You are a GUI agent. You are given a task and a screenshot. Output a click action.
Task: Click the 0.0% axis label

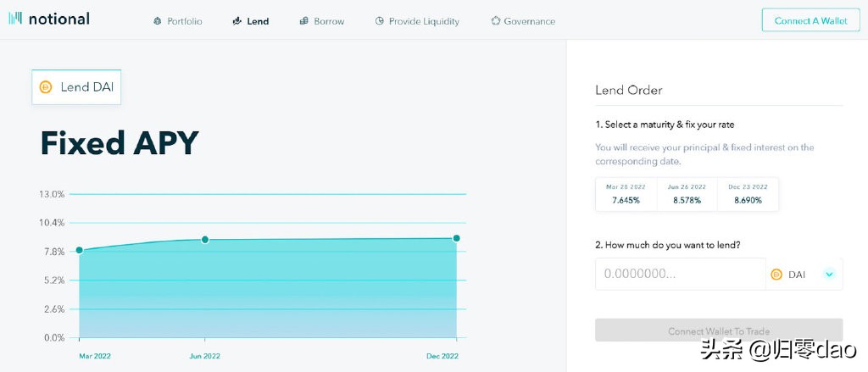pyautogui.click(x=55, y=337)
